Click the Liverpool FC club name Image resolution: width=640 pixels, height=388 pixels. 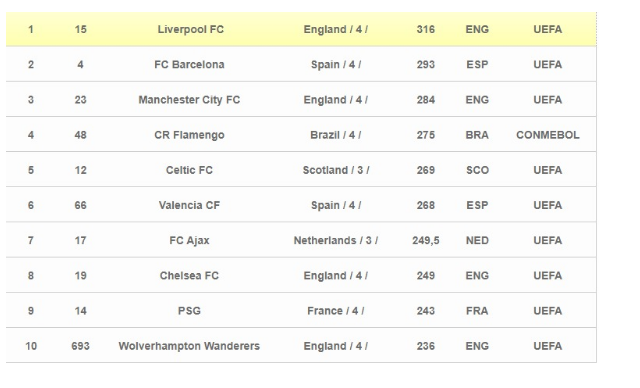click(x=191, y=29)
